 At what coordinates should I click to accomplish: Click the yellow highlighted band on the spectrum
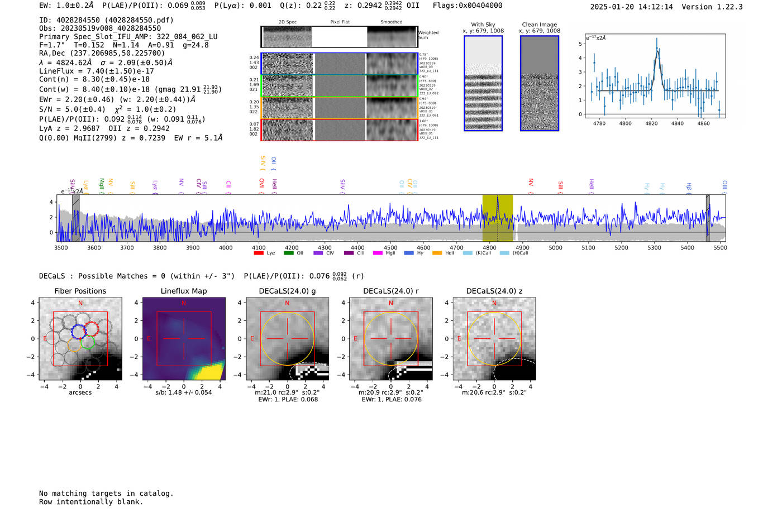[x=498, y=218]
